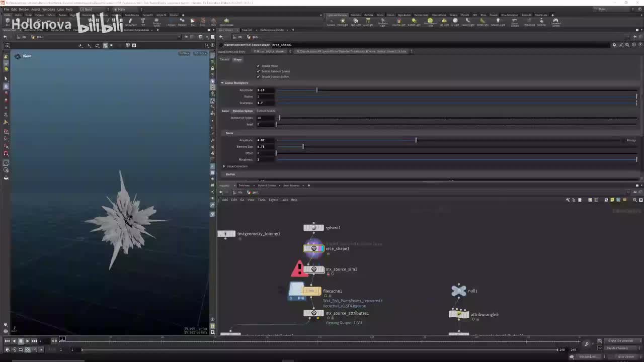This screenshot has height=362, width=644.
Task: Click the sphere1 node icon
Action: (313, 228)
